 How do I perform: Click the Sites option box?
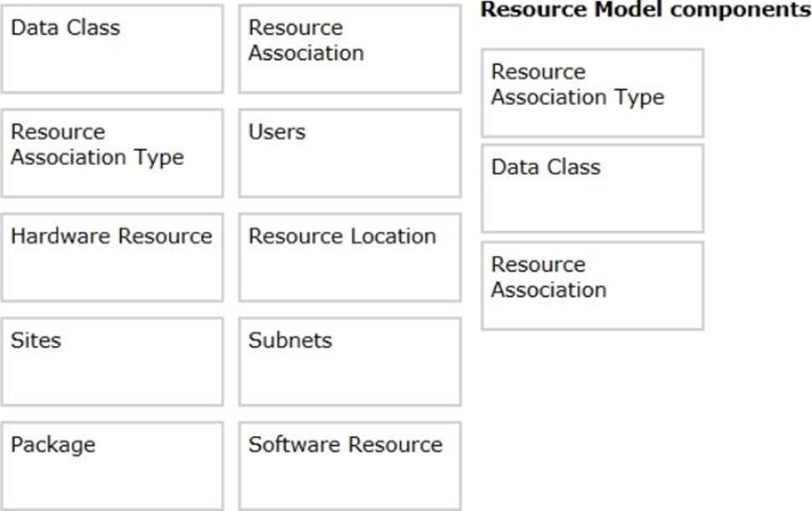112,361
